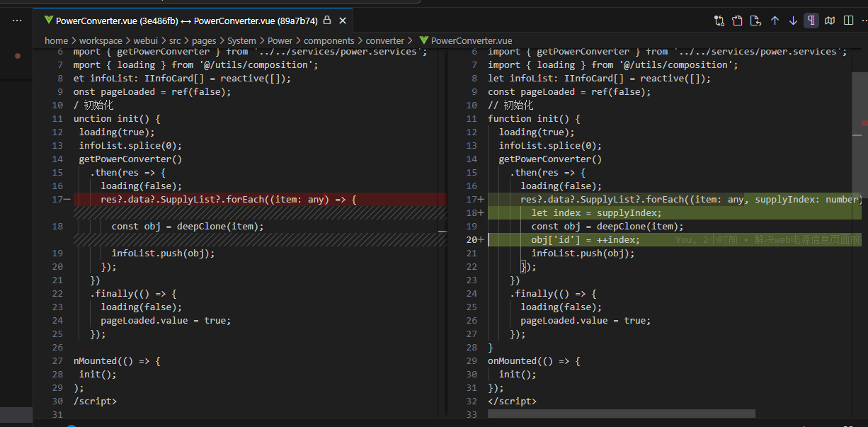
Task: Click 'onMounted(() => {' in right pane
Action: [534, 361]
